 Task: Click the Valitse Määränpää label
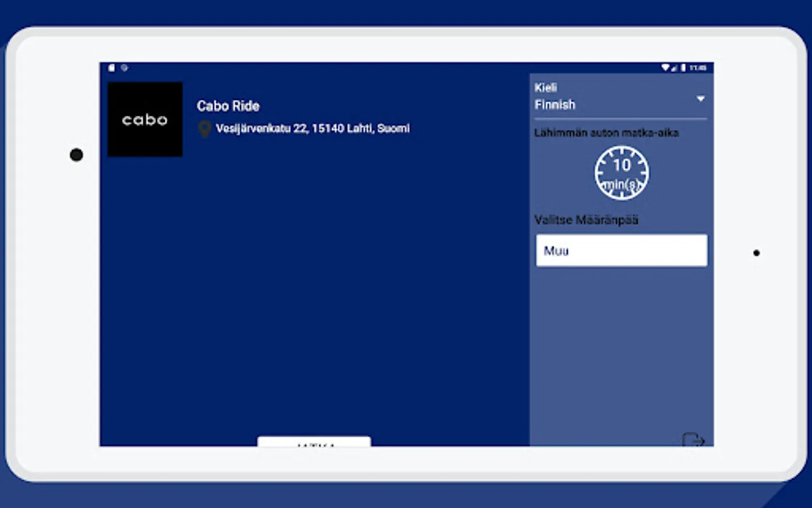coord(586,220)
